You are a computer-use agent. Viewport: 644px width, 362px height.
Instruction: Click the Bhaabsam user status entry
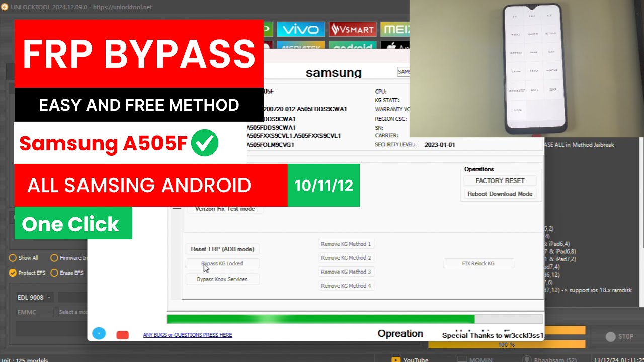[551, 359]
